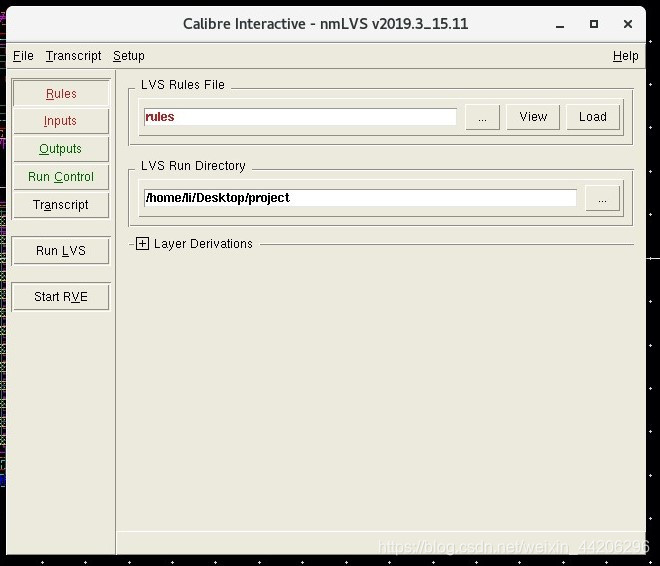
Task: Open the Help menu
Action: coord(625,56)
